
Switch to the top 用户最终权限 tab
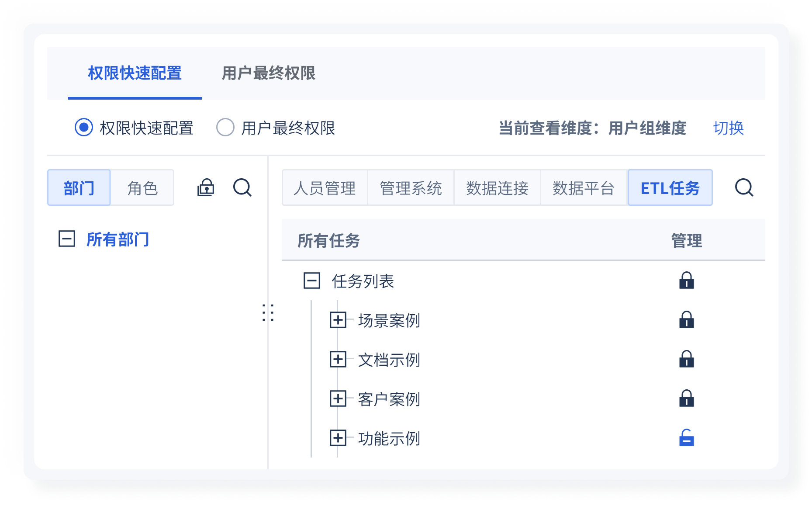click(269, 73)
